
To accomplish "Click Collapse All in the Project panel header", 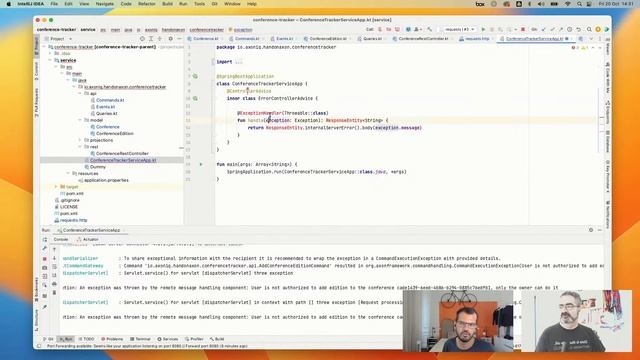I will pyautogui.click(x=160, y=39).
